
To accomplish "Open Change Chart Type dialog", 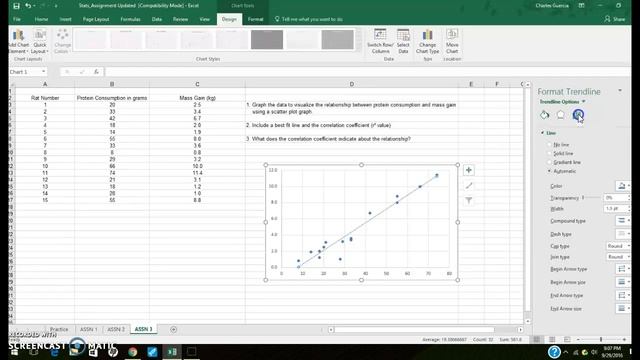I will pyautogui.click(x=427, y=41).
